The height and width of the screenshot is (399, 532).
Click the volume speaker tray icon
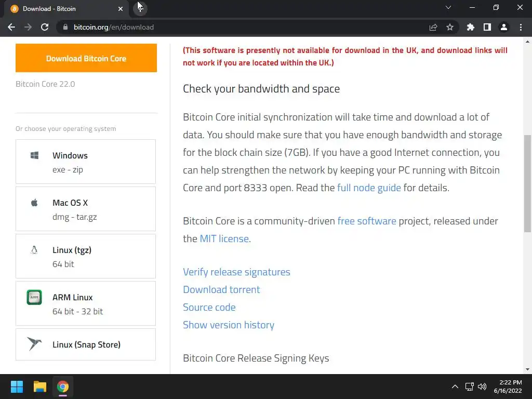[482, 387]
